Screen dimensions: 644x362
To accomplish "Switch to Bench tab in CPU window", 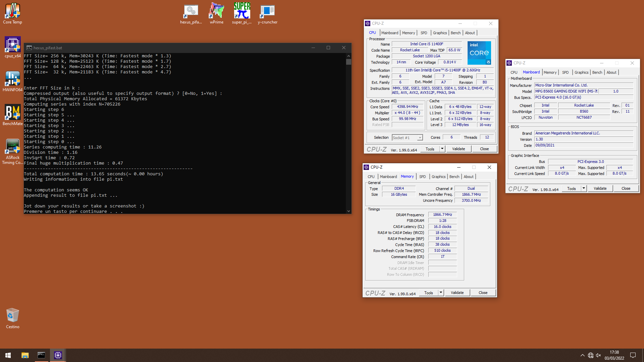I will point(455,33).
